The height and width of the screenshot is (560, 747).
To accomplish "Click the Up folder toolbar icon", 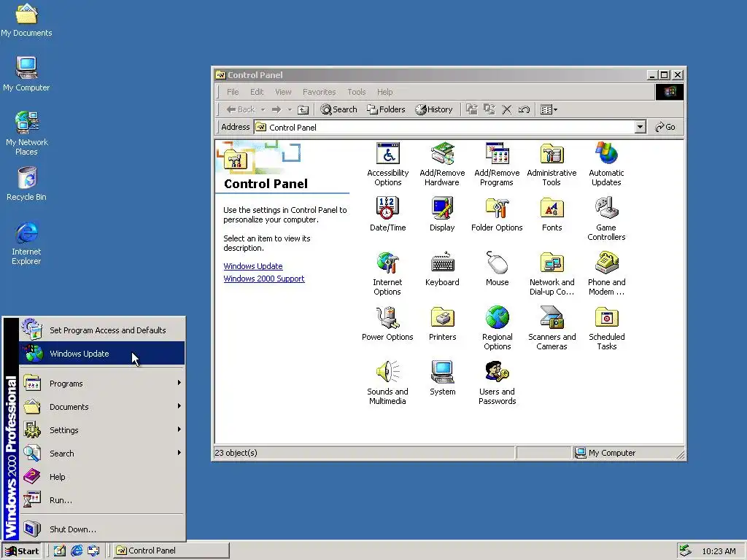I will coord(303,109).
